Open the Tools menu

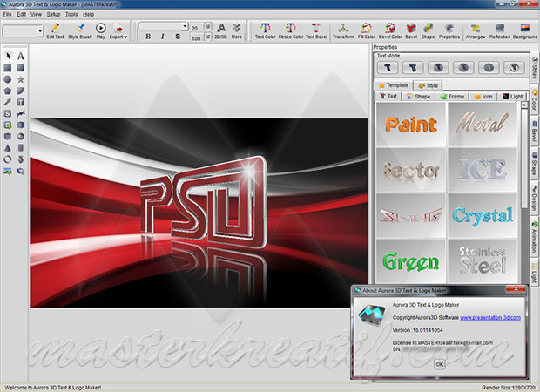(x=71, y=15)
